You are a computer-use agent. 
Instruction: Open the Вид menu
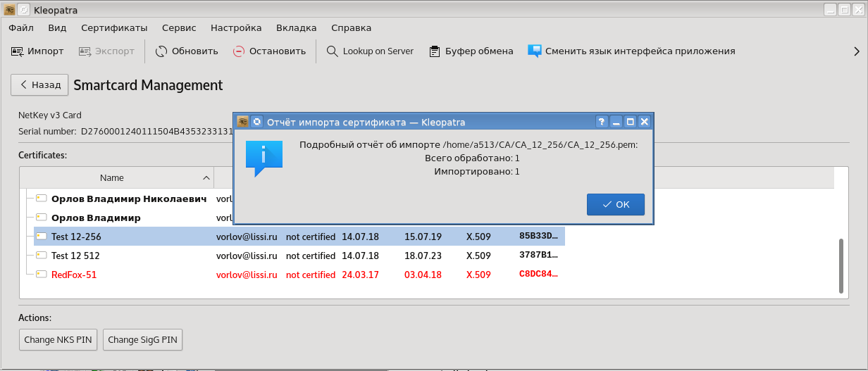[57, 28]
